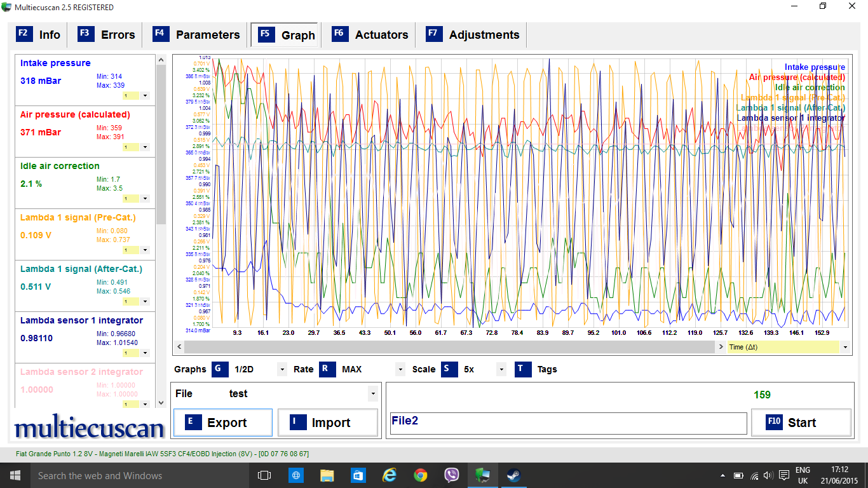Open the F7 Adjustments tab
This screenshot has height=488, width=868.
click(473, 35)
